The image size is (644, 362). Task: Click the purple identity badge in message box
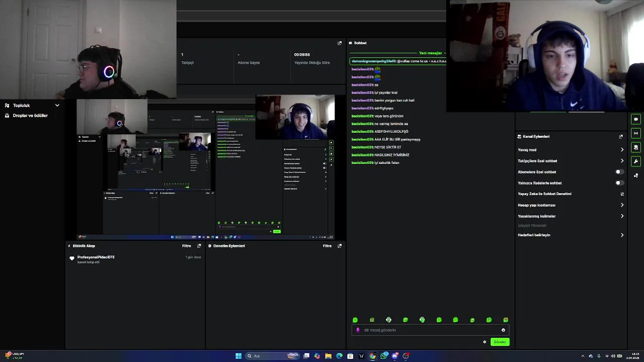tap(358, 330)
